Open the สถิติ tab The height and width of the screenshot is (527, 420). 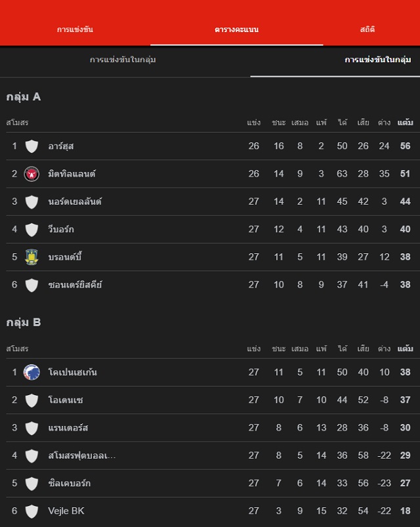367,30
